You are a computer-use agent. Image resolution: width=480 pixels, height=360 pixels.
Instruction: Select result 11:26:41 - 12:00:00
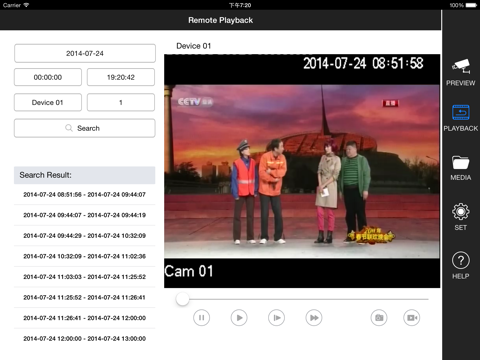[85, 318]
